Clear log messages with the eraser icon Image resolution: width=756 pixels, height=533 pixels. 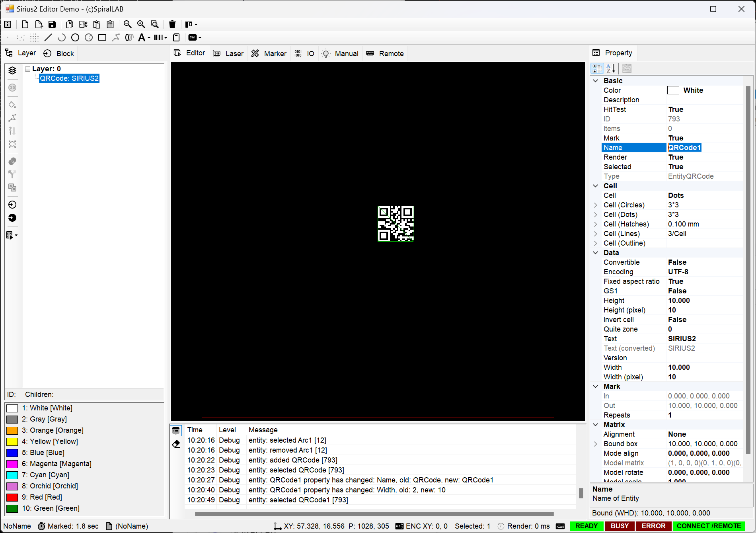[176, 444]
